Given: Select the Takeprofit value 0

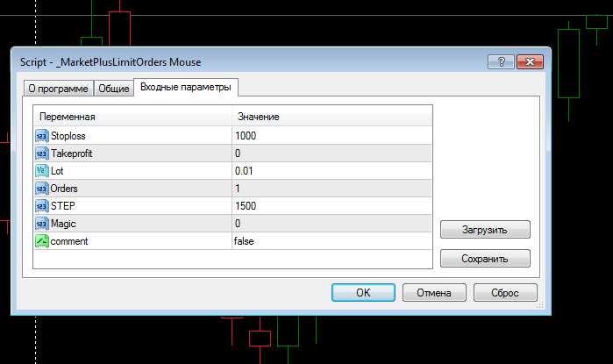Looking at the screenshot, I should click(238, 153).
